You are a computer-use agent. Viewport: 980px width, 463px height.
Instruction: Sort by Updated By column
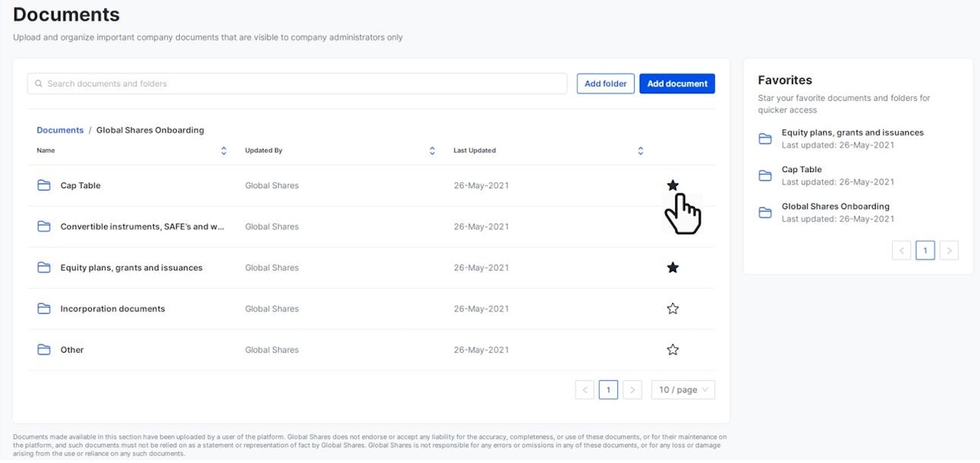click(x=432, y=151)
